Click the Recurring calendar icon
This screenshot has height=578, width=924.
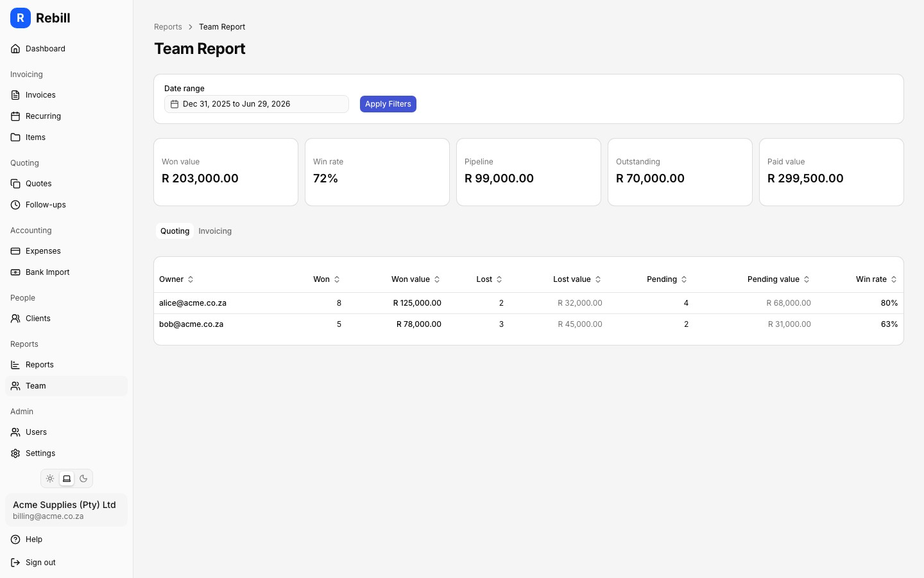[x=15, y=116]
